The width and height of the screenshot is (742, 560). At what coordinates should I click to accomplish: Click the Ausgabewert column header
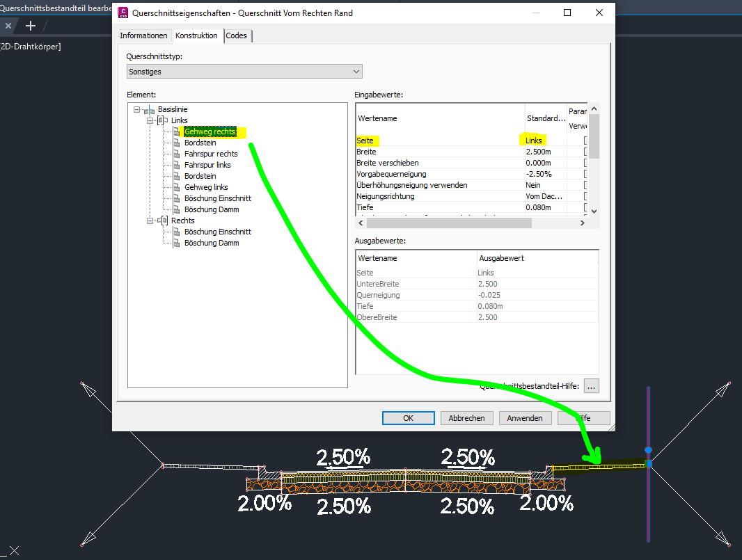(x=537, y=258)
